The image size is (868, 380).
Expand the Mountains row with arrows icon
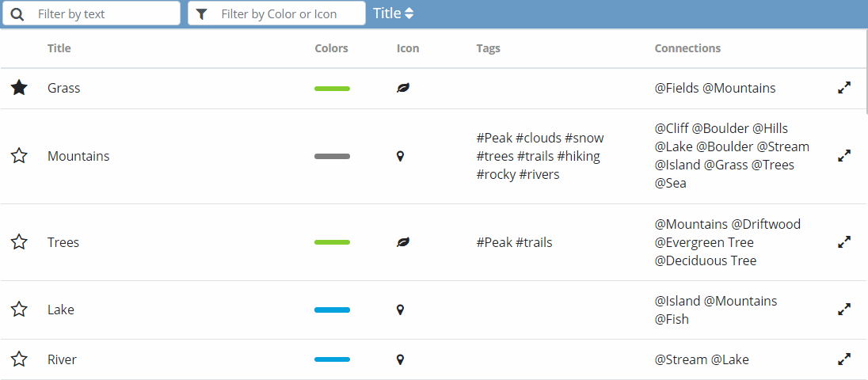(x=843, y=157)
